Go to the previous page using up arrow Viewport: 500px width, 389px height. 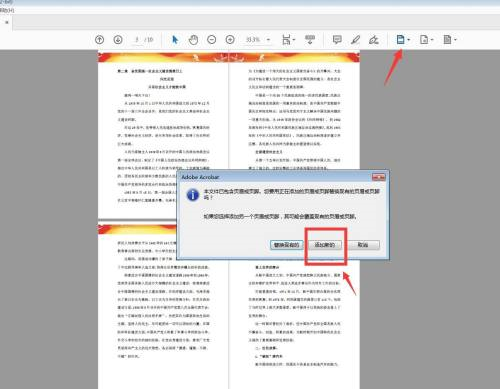(99, 40)
